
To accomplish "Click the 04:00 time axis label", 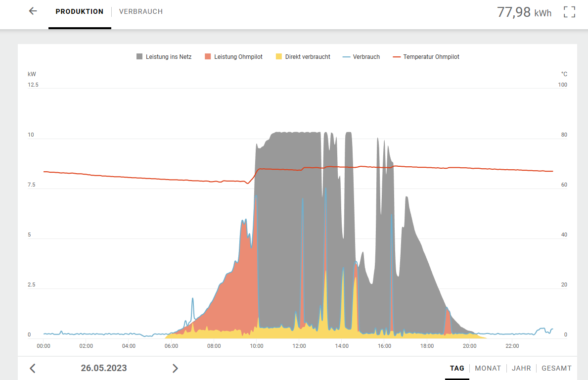I will click(x=129, y=346).
